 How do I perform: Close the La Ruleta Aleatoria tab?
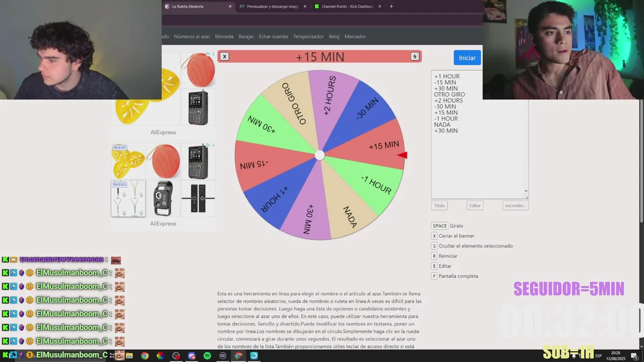click(x=230, y=7)
